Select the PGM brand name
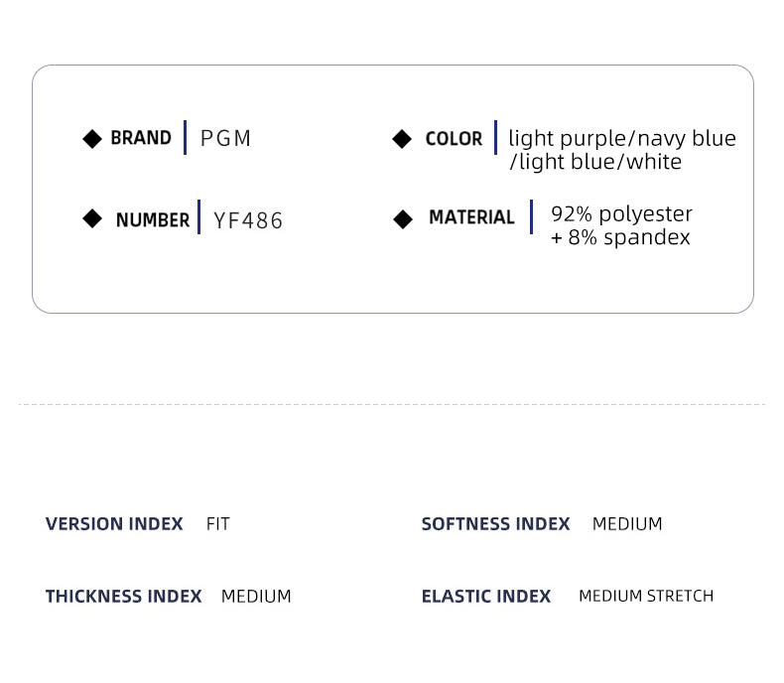The height and width of the screenshot is (683, 784). pyautogui.click(x=226, y=139)
